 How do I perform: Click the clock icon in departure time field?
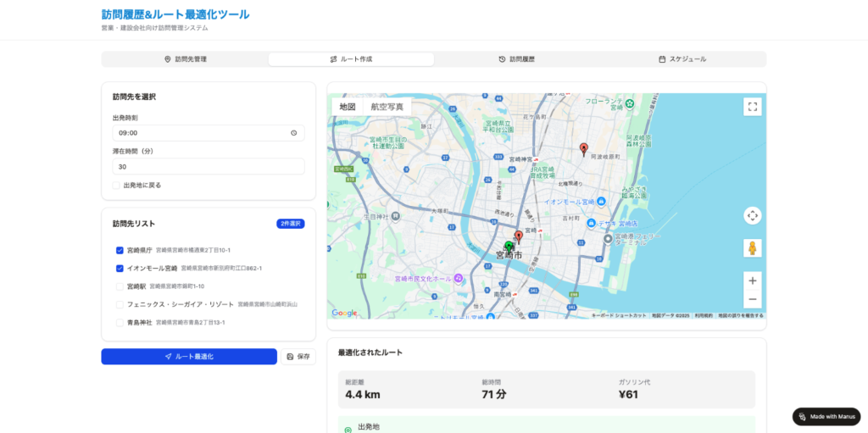pyautogui.click(x=294, y=133)
